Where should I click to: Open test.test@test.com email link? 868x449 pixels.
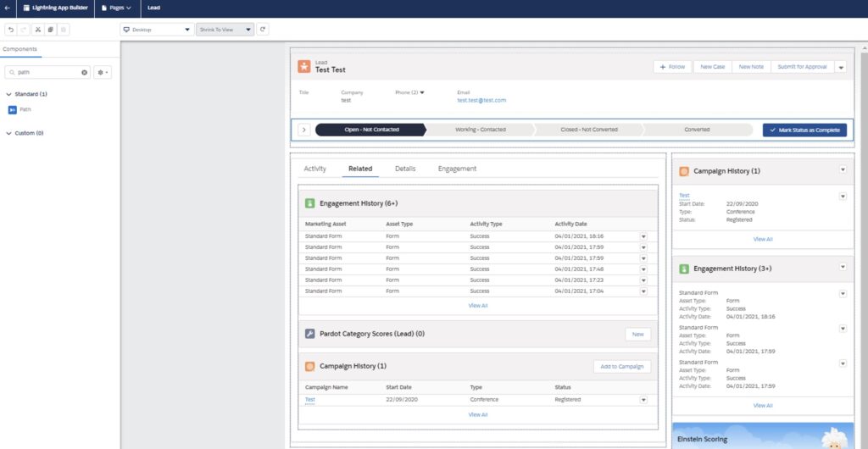(x=481, y=101)
